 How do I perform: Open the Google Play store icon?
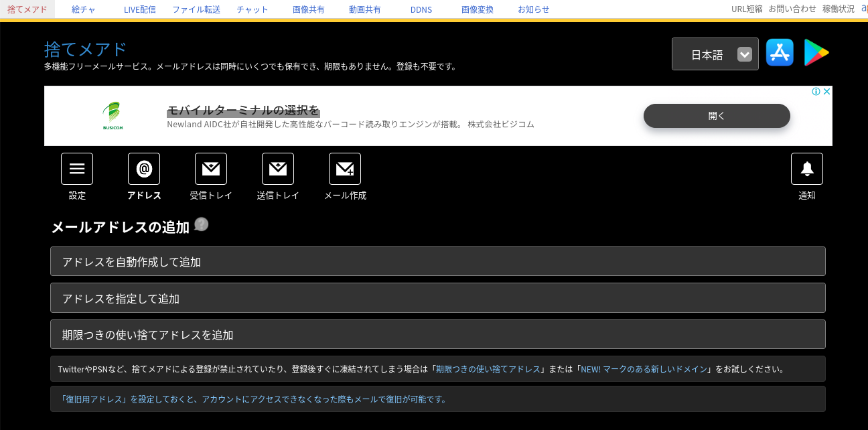816,52
